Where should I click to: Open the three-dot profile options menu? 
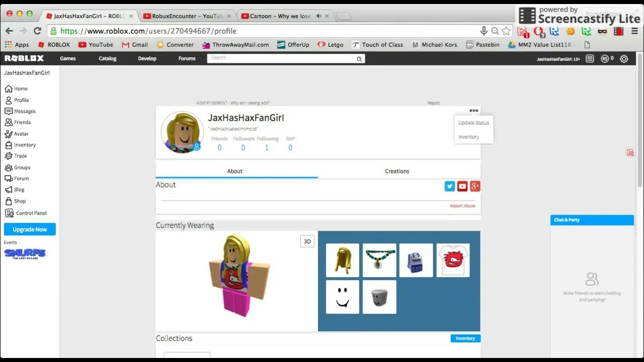[473, 111]
